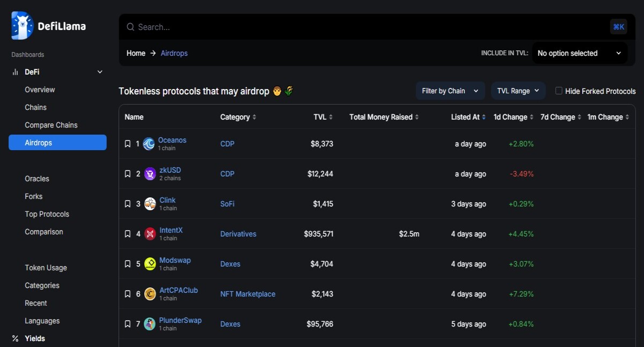Open the Filter by Chain dropdown
This screenshot has height=347, width=644.
tap(450, 91)
